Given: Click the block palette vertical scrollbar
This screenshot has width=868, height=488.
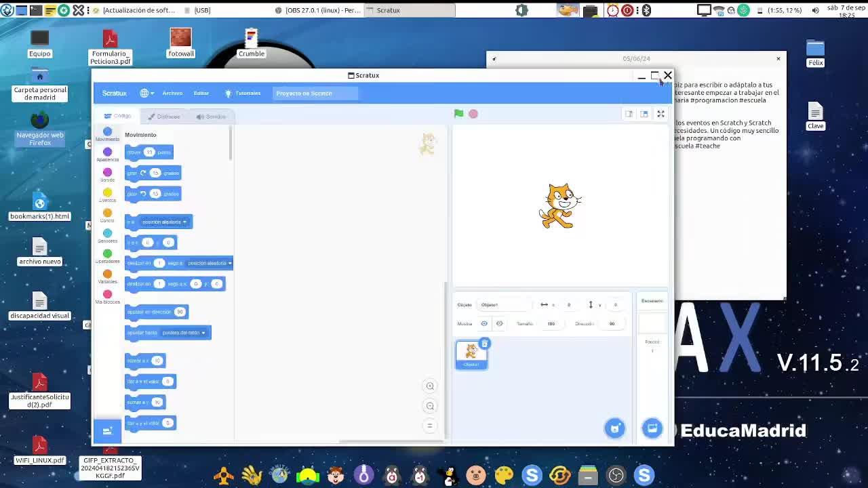Looking at the screenshot, I should (x=231, y=144).
